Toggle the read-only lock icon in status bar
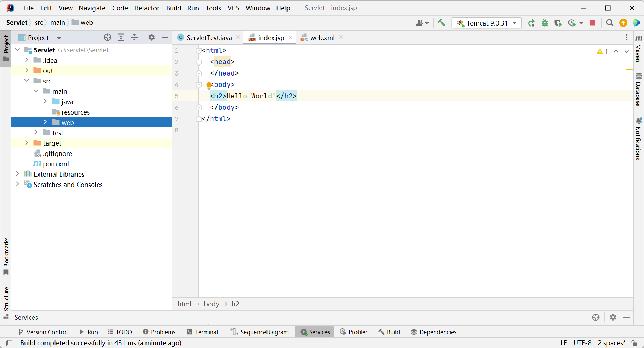Image resolution: width=644 pixels, height=348 pixels. 635,343
